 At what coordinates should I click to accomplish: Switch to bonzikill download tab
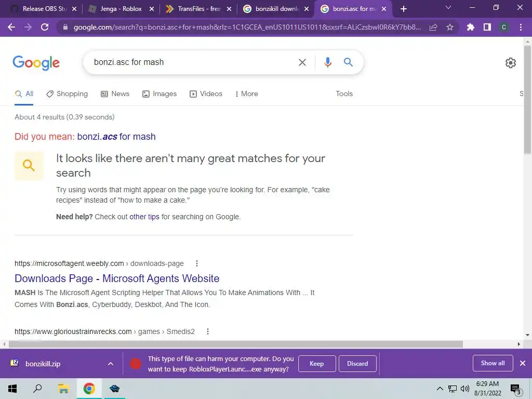[x=276, y=9]
